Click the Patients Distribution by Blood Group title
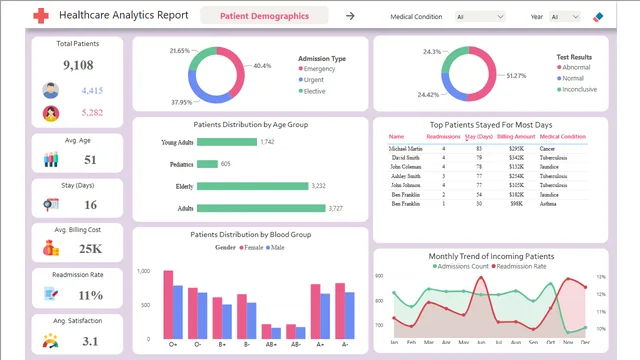Image resolution: width=640 pixels, height=360 pixels. coord(251,235)
